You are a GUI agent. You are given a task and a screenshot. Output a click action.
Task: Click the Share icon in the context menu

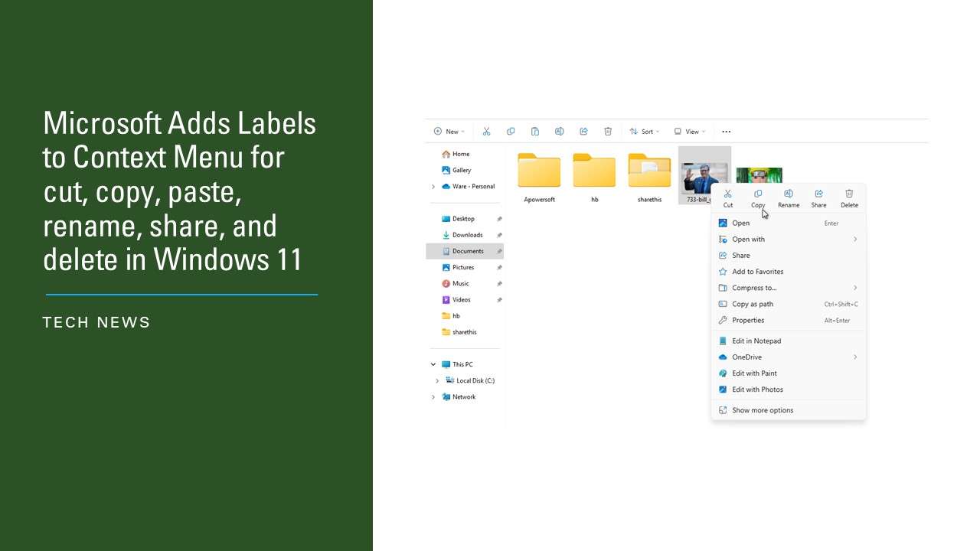click(818, 197)
